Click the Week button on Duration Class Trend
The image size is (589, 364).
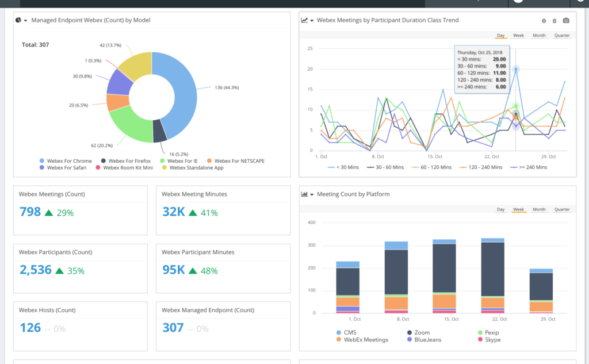coord(518,35)
